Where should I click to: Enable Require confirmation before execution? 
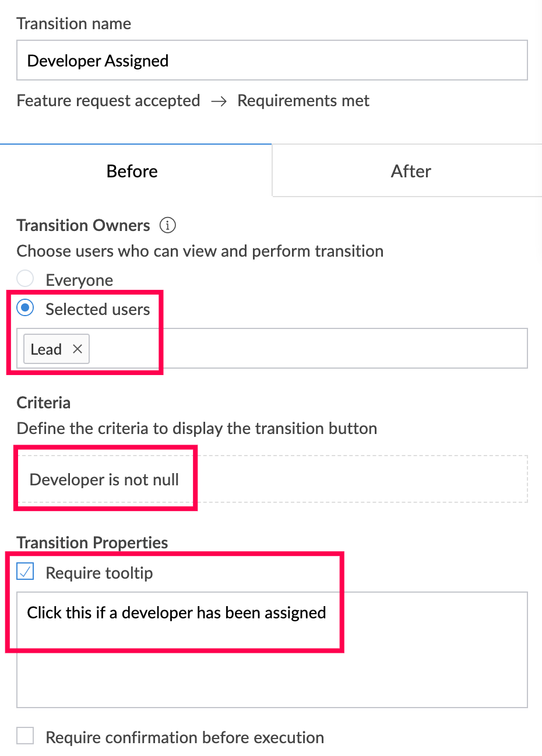click(25, 736)
